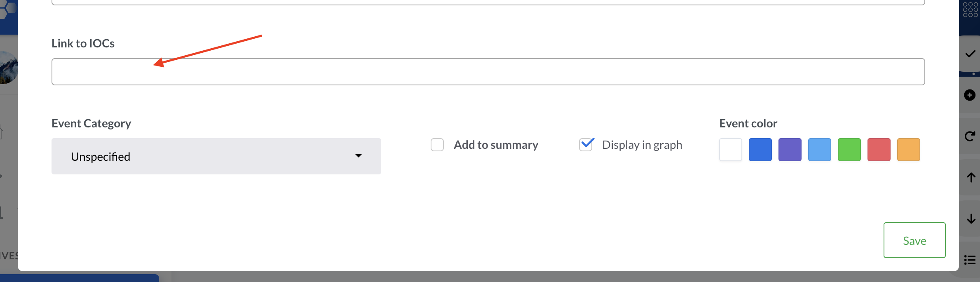
Task: Click the Save button
Action: [x=914, y=240]
